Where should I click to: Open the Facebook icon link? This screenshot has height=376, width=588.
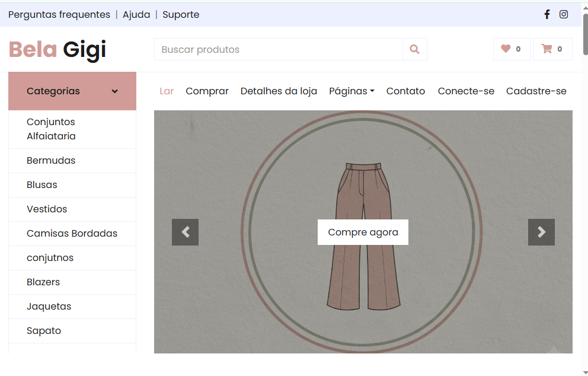tap(547, 14)
